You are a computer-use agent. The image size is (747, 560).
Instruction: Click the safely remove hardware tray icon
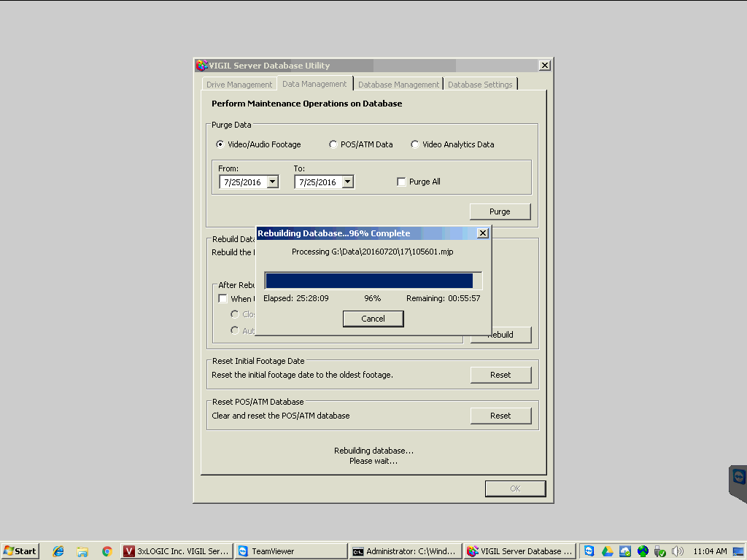pyautogui.click(x=659, y=551)
